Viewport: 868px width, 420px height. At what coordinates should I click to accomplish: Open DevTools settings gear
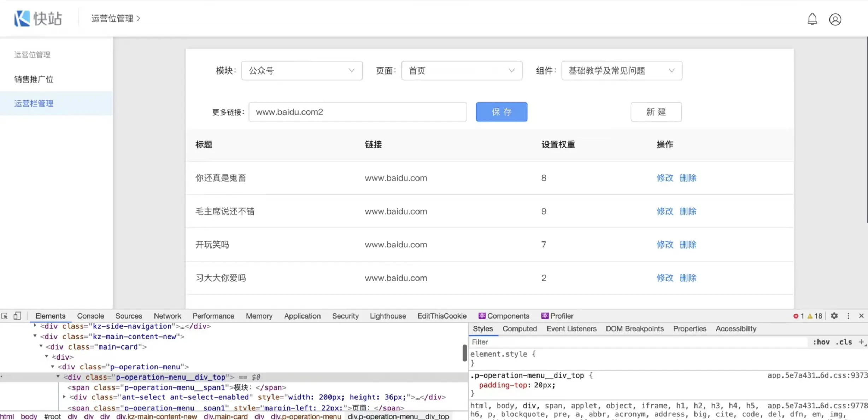pyautogui.click(x=834, y=316)
